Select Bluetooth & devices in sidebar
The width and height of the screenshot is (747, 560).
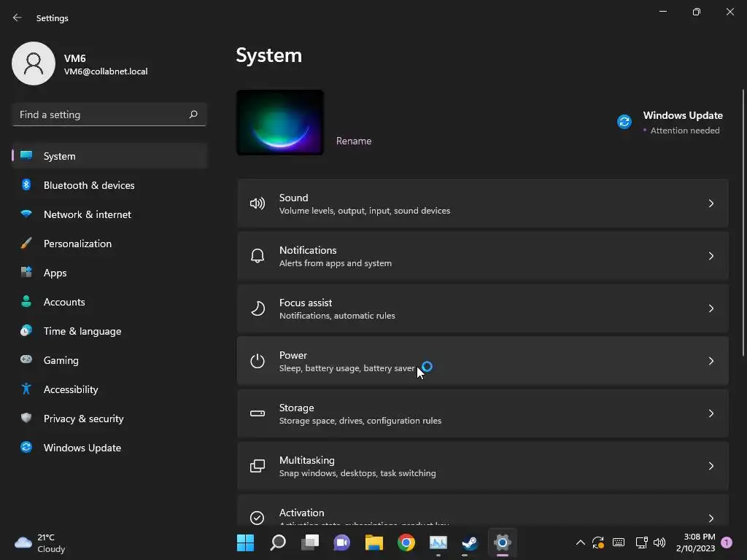(109, 184)
